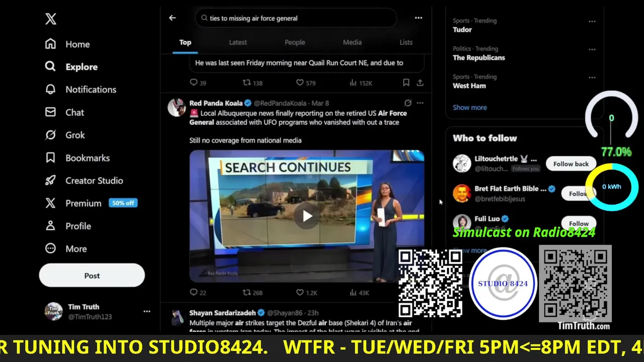Open the West Ham trending topic

coord(469,86)
